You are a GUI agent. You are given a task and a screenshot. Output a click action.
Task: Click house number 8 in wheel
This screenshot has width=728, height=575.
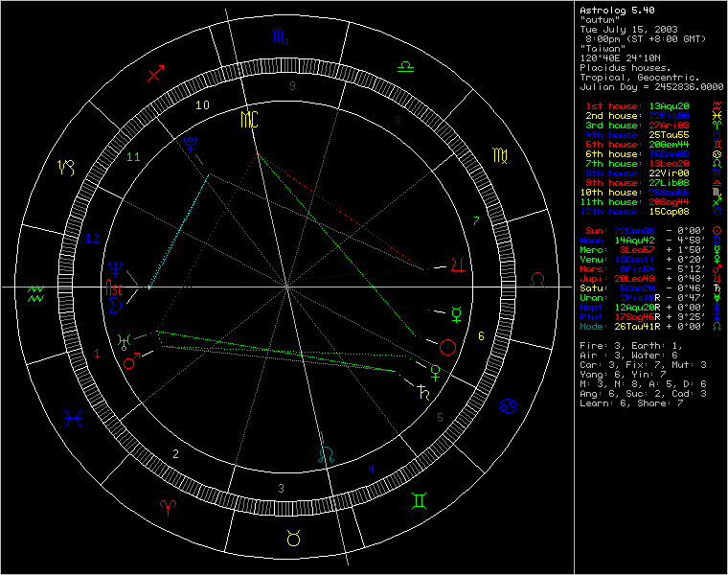coord(398,121)
